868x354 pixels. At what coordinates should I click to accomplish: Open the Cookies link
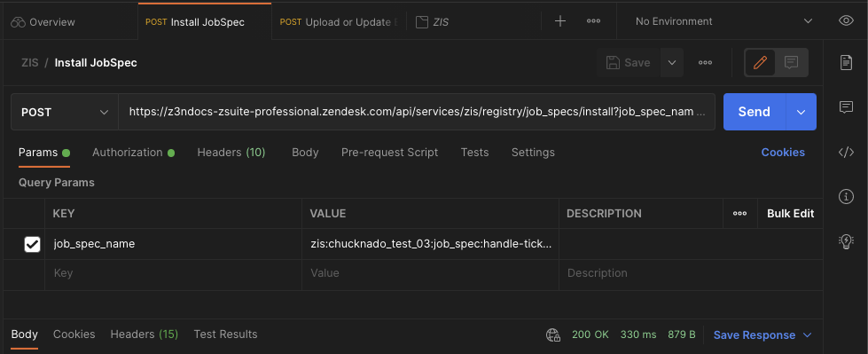[783, 153]
